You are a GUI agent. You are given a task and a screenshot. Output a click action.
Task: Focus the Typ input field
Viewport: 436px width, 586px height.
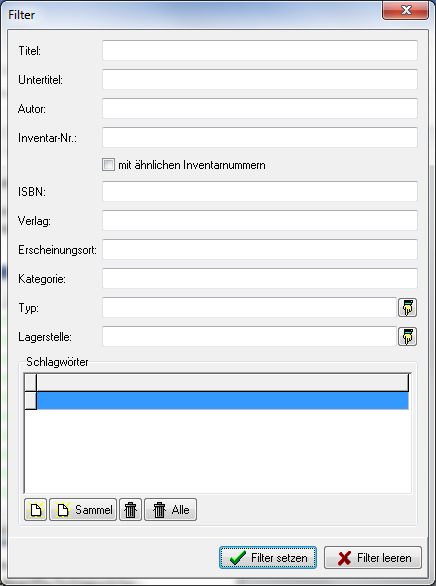point(249,308)
